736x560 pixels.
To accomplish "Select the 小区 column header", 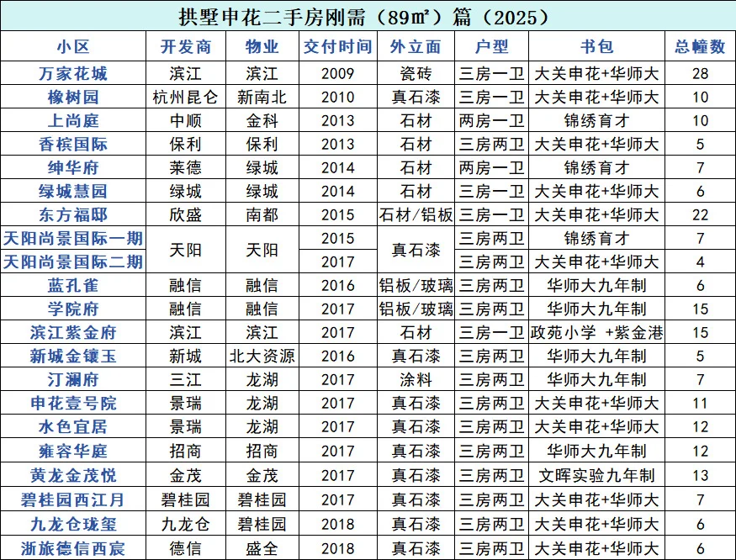I will [73, 46].
